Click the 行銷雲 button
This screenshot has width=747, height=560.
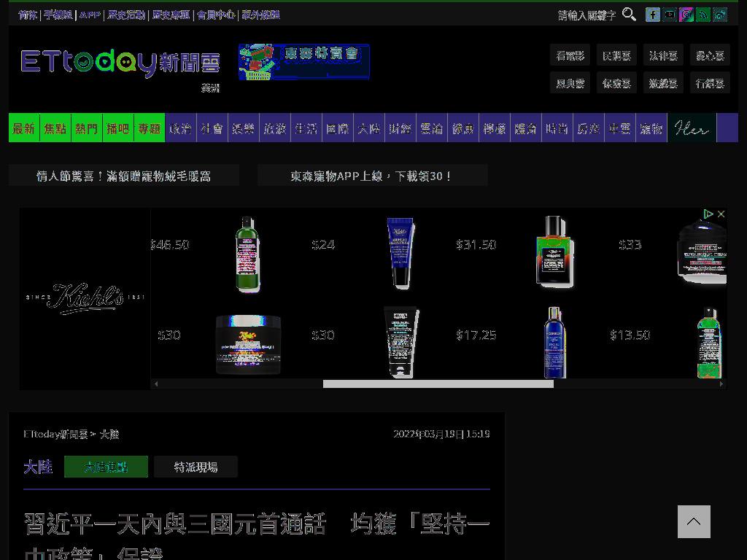click(x=710, y=83)
